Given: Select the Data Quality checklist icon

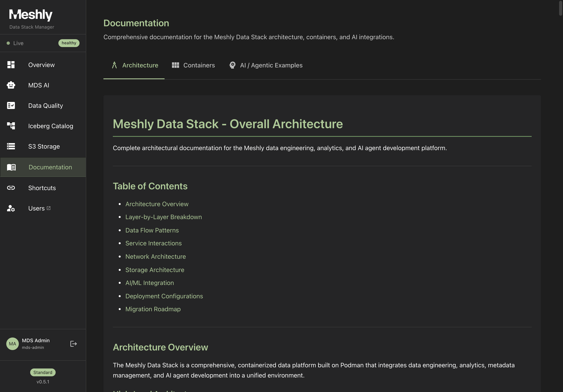Looking at the screenshot, I should [11, 105].
